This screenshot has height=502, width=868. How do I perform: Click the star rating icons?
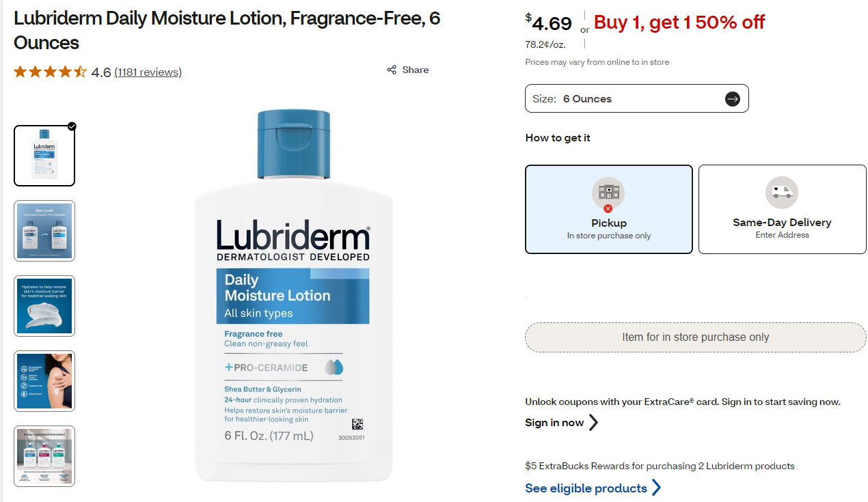coord(50,72)
